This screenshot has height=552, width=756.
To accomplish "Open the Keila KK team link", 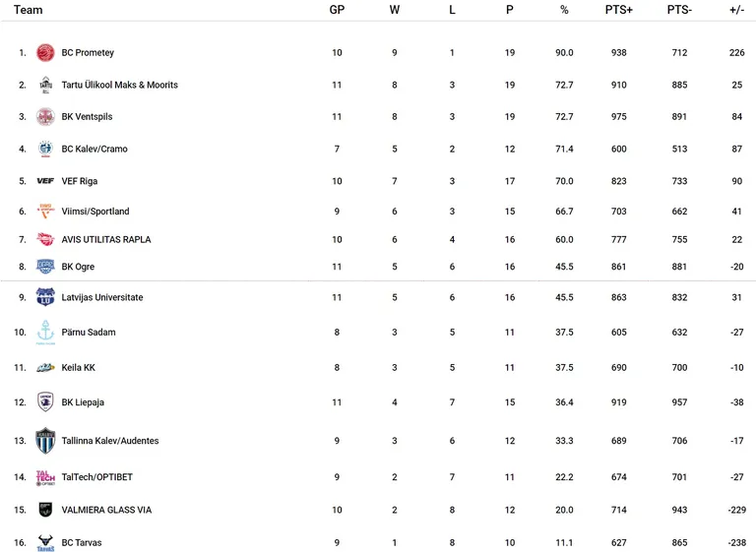I will pyautogui.click(x=79, y=367).
